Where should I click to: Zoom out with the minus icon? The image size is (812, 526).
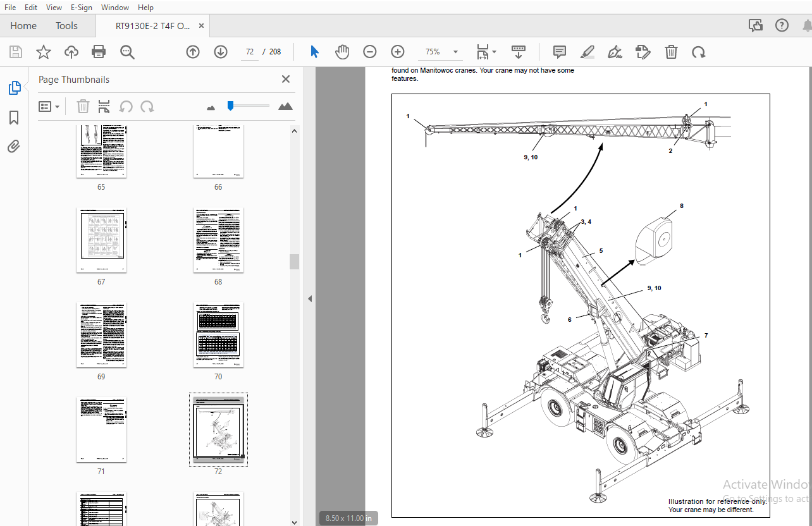click(370, 52)
